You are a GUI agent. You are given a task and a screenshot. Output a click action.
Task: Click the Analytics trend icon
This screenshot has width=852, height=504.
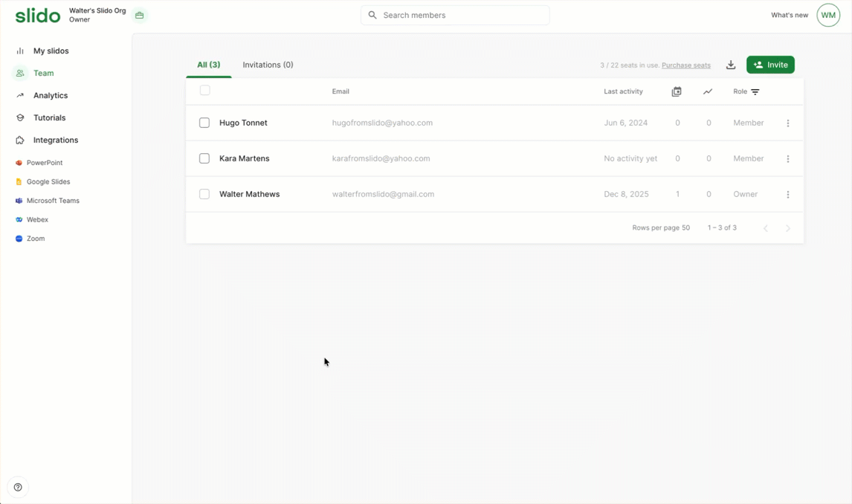(20, 96)
